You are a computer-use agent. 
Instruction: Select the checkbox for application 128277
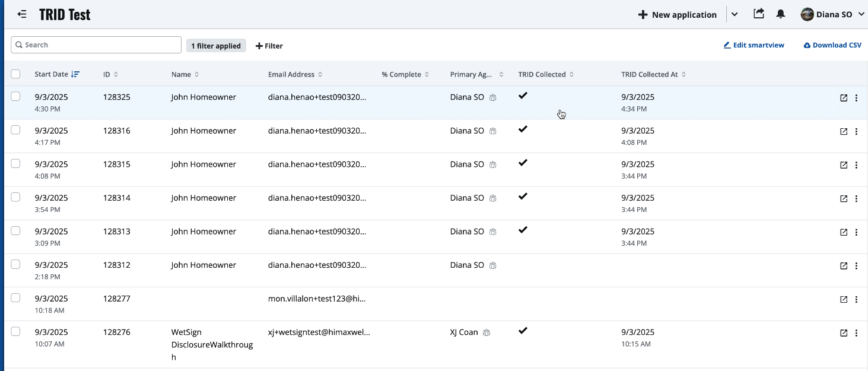(15, 298)
